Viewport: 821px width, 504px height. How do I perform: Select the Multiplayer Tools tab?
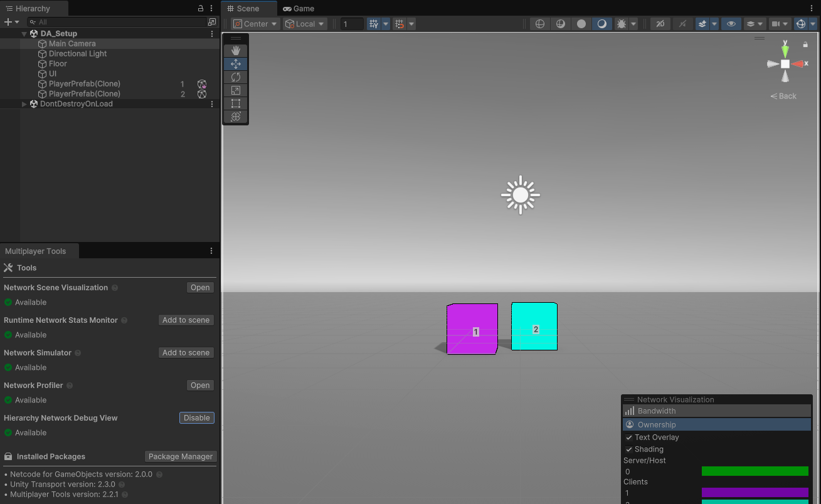(x=40, y=251)
